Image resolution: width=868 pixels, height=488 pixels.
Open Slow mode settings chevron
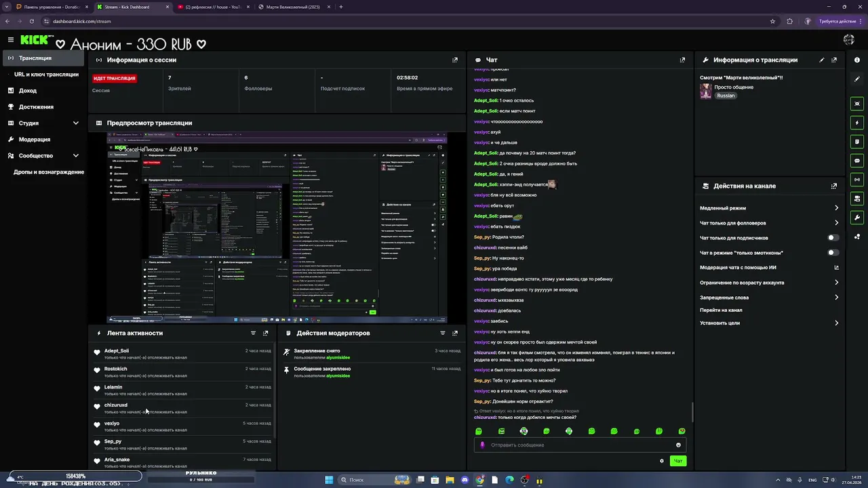[x=836, y=208]
